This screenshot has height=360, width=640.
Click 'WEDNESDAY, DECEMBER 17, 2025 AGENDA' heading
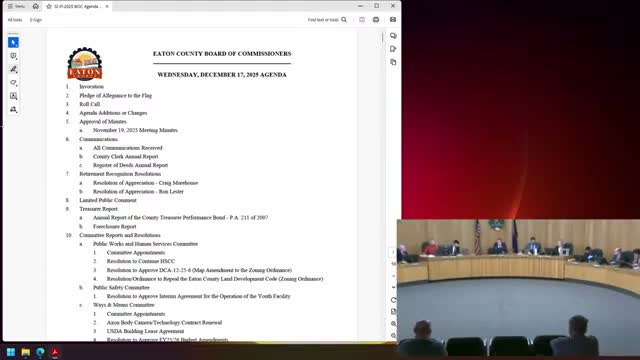pos(222,75)
